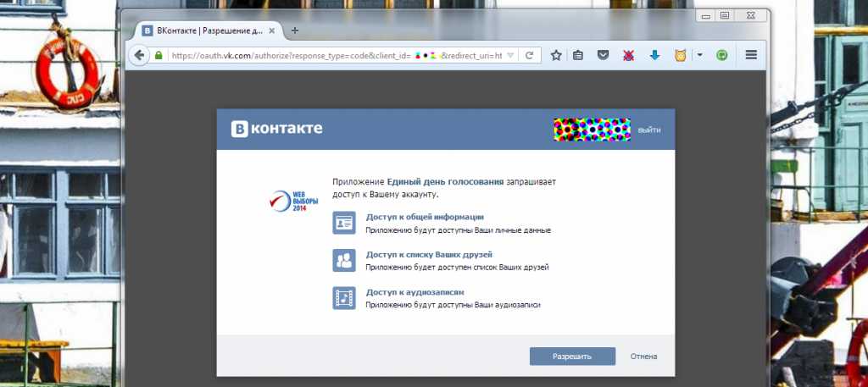Open the bookmarks list icon

[578, 55]
